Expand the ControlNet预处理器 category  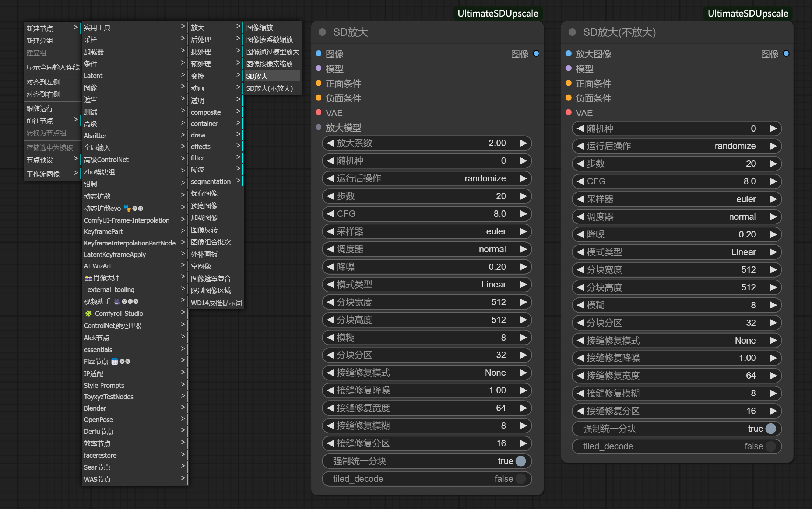click(134, 325)
